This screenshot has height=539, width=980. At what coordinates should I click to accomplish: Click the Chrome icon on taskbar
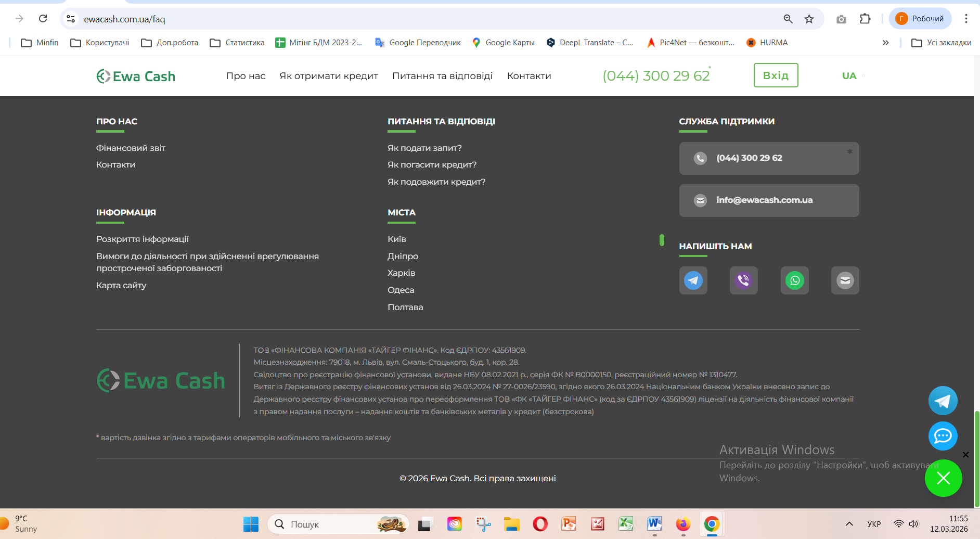point(712,524)
